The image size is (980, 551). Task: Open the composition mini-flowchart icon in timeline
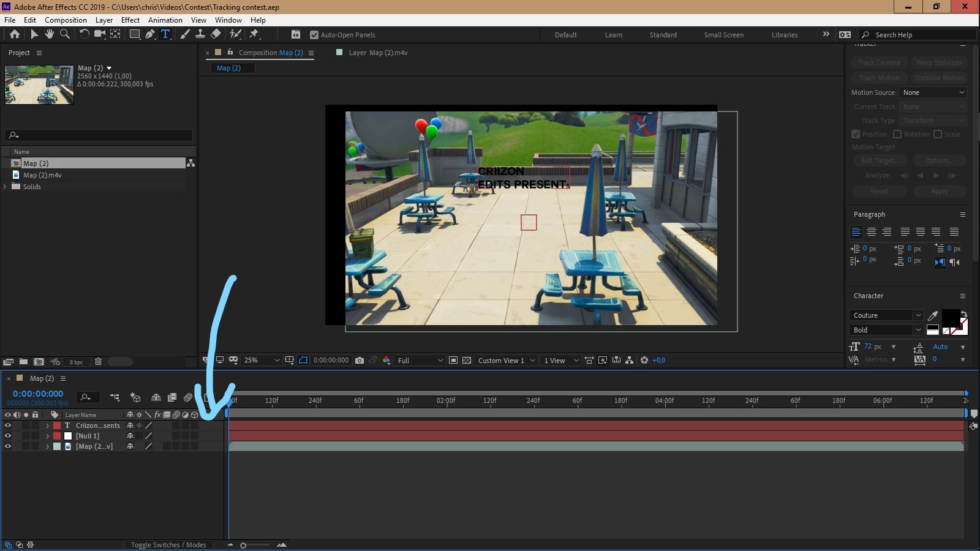point(115,397)
